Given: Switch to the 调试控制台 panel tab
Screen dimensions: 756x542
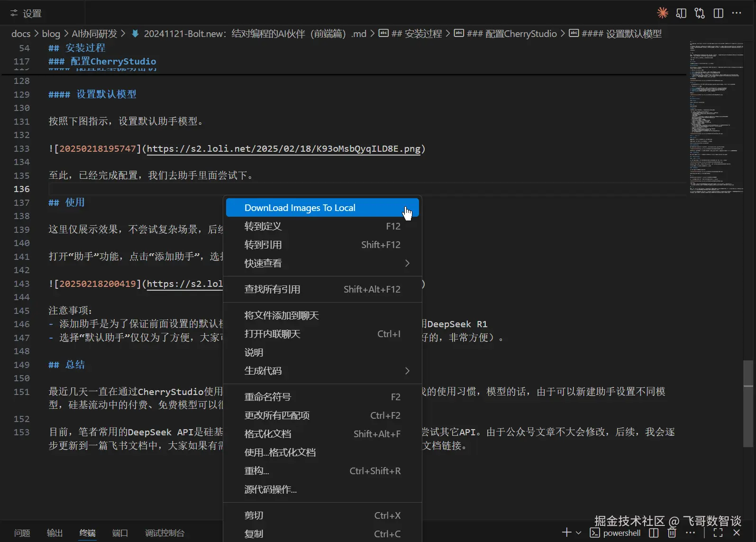Looking at the screenshot, I should coord(164,533).
